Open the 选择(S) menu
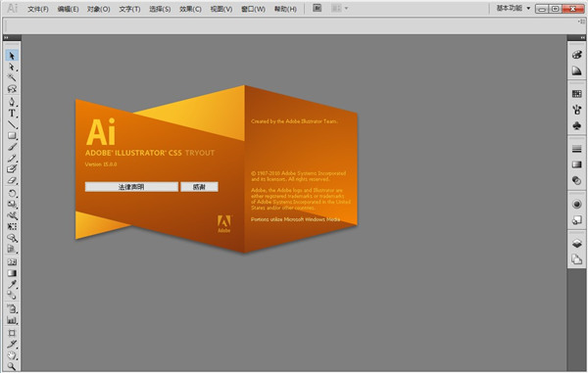Viewport: 588px width, 373px height. click(x=160, y=9)
